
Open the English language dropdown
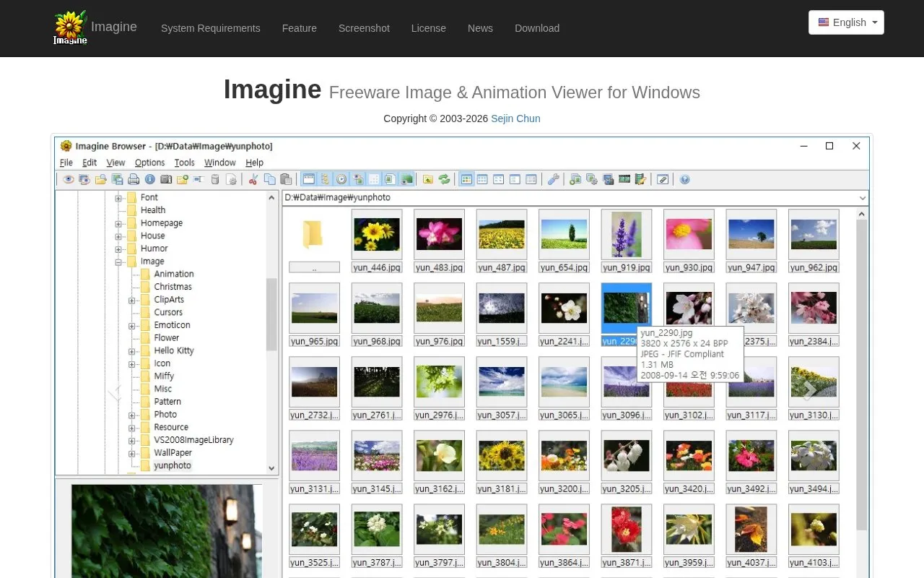pos(846,22)
